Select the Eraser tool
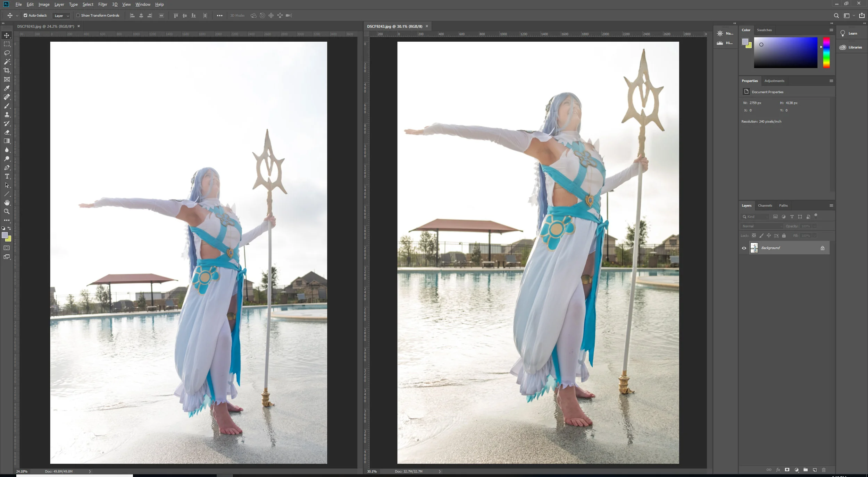Image resolution: width=868 pixels, height=477 pixels. (x=7, y=132)
